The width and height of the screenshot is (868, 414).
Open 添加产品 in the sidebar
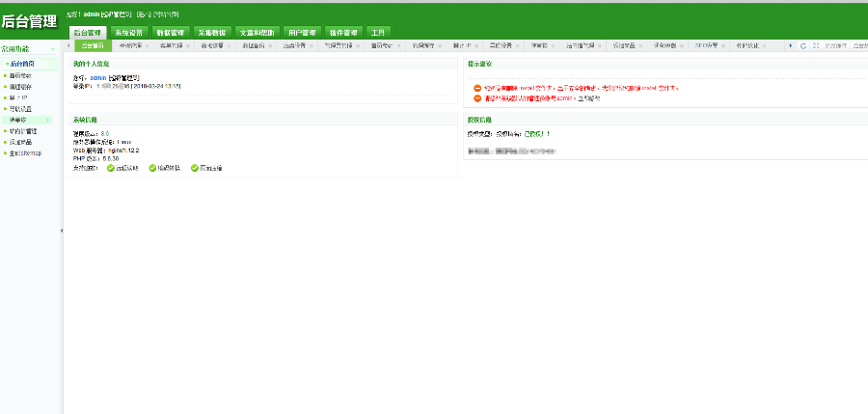pos(20,142)
